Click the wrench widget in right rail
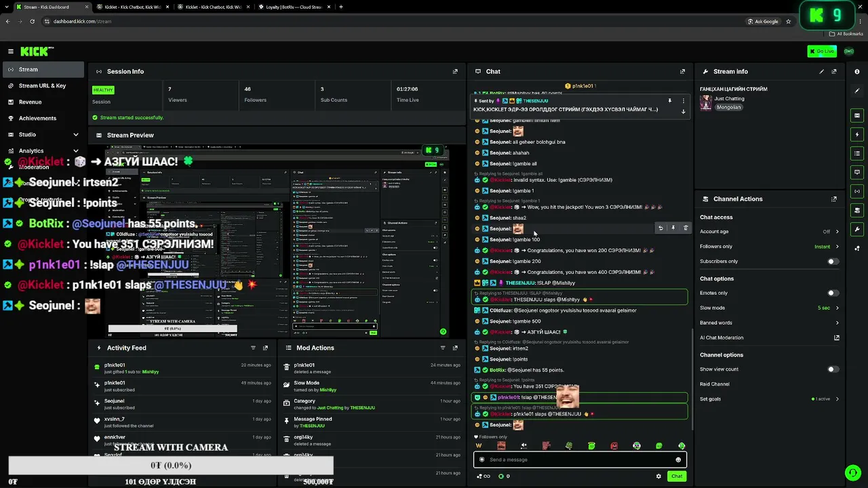868x488 pixels. 857,230
